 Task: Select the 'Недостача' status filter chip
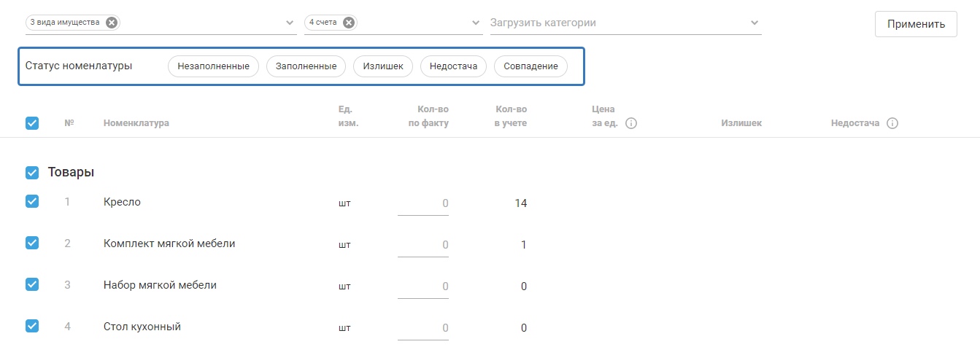(453, 66)
